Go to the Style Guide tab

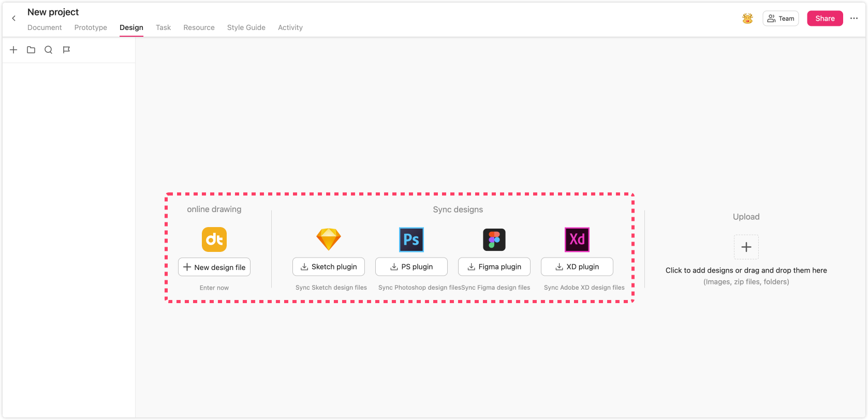(246, 27)
